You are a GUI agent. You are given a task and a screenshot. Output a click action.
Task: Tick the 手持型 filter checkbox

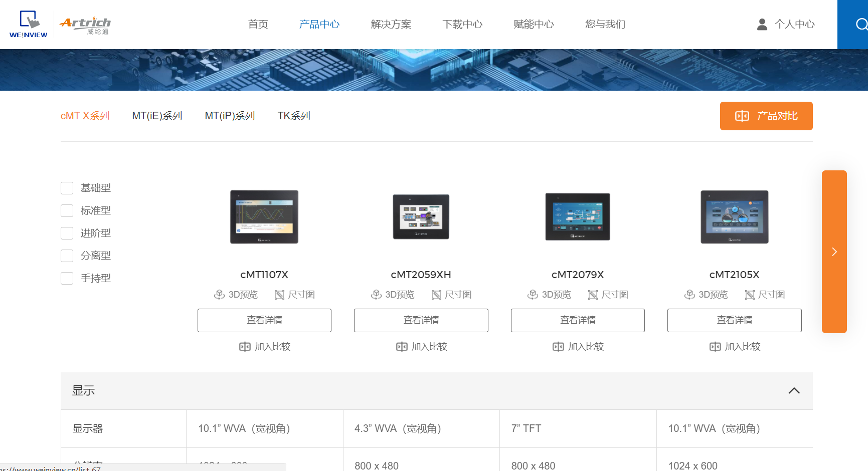pos(67,278)
